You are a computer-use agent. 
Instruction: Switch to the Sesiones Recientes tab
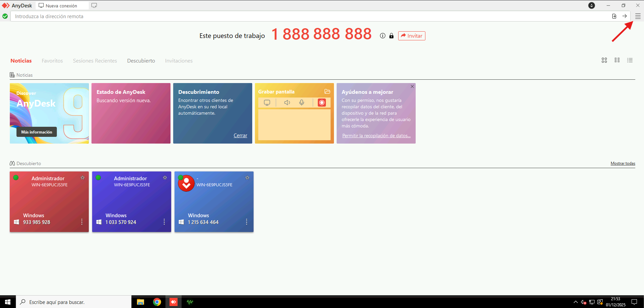95,61
